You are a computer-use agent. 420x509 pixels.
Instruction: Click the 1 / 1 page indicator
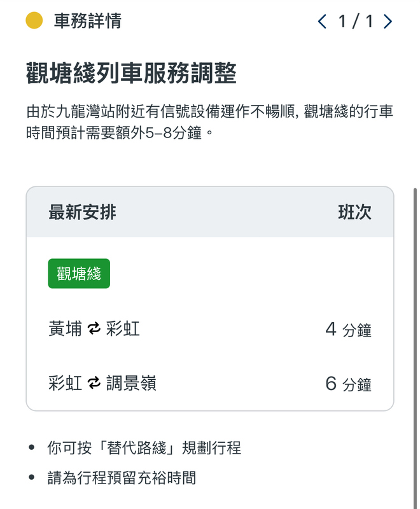point(355,22)
